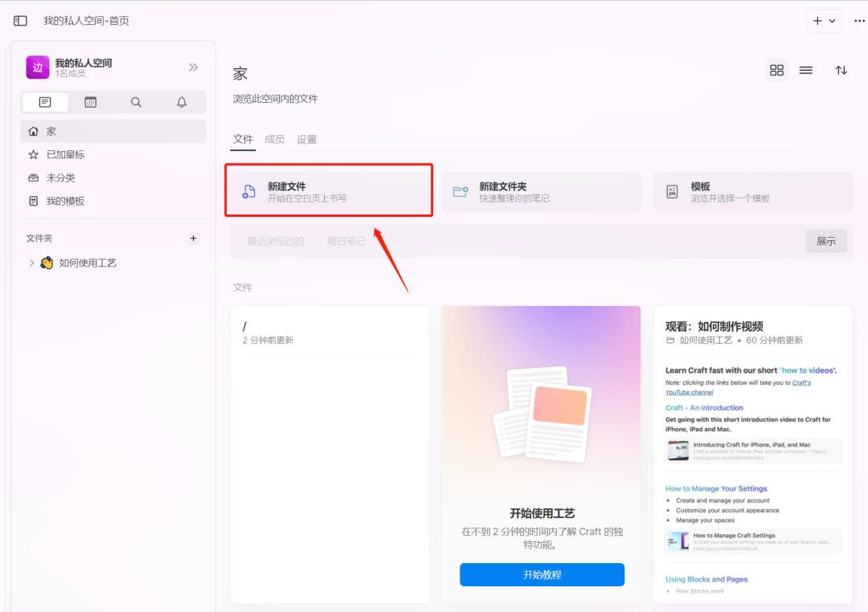Click the 我的私人空间 workspace name
868x612 pixels.
click(x=84, y=63)
